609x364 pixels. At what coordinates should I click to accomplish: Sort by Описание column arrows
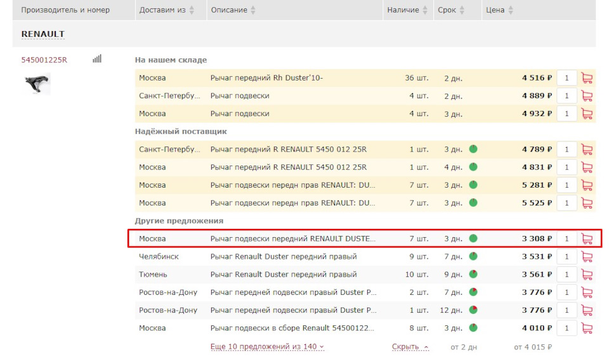click(253, 10)
